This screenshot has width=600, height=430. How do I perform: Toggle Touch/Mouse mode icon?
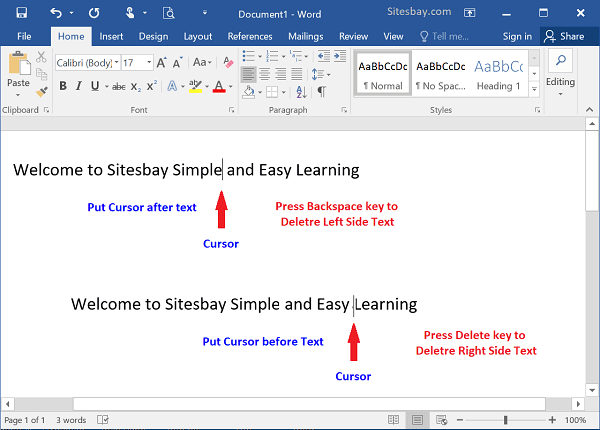(x=130, y=13)
